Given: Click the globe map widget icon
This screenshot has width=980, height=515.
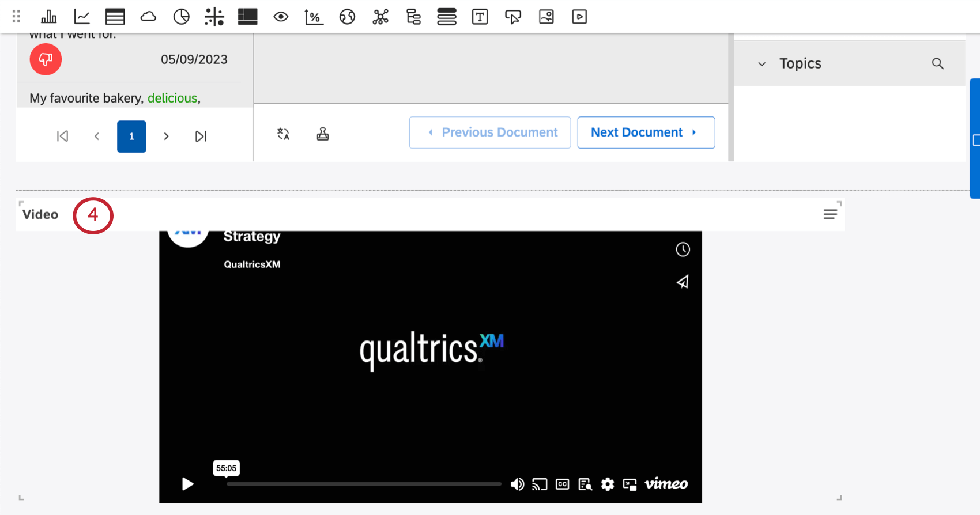Looking at the screenshot, I should point(347,17).
